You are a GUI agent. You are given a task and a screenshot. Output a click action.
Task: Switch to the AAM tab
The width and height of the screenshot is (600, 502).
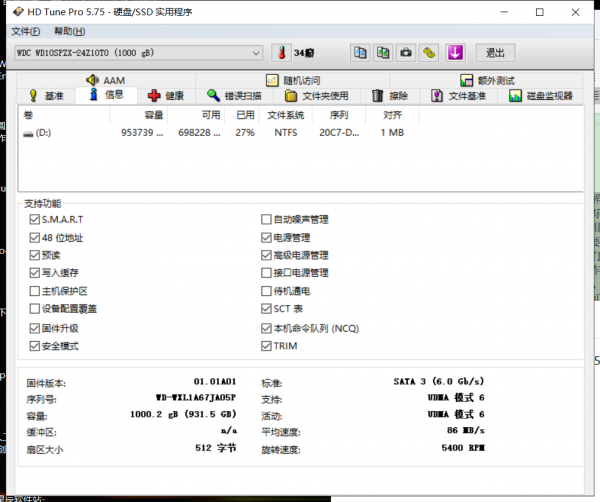pos(106,80)
